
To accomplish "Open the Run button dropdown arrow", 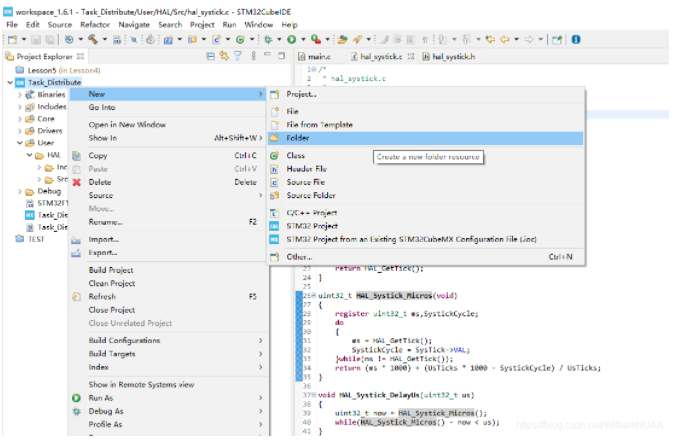I will 303,39.
